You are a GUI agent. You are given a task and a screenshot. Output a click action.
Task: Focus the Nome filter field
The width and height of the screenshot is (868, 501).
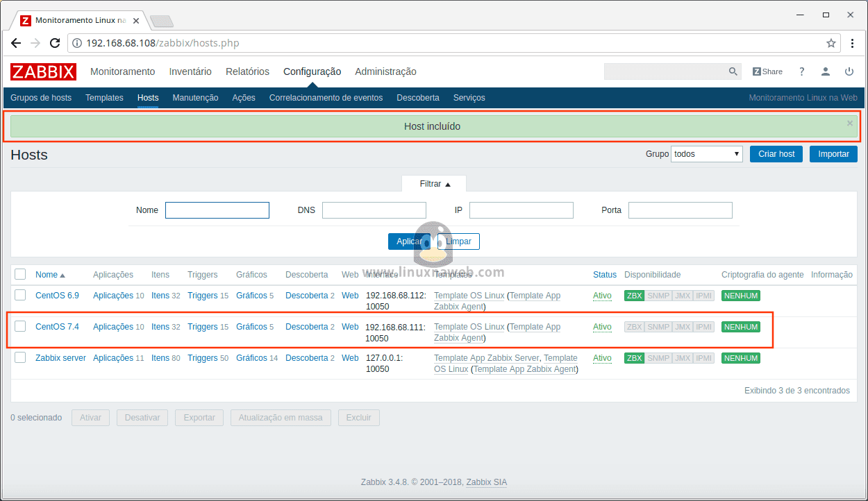(217, 210)
